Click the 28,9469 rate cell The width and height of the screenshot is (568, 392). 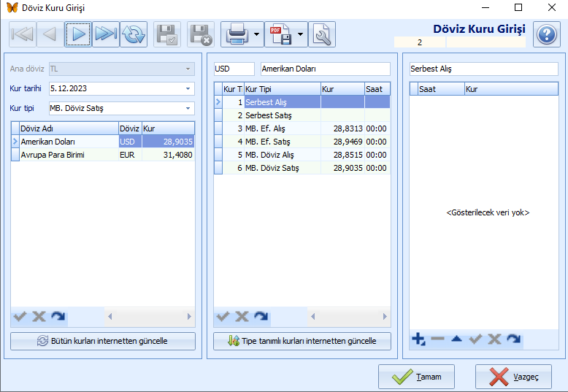[342, 142]
